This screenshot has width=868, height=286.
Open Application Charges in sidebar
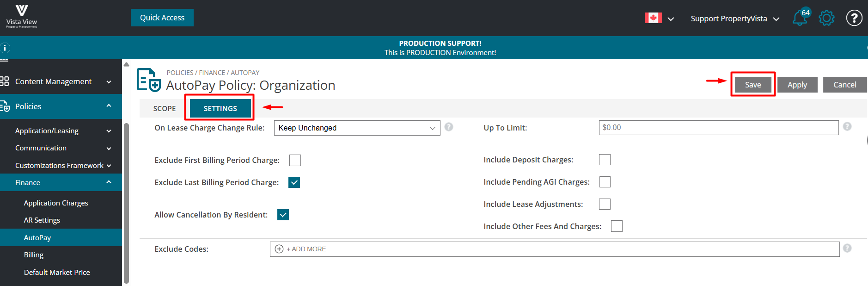point(56,203)
